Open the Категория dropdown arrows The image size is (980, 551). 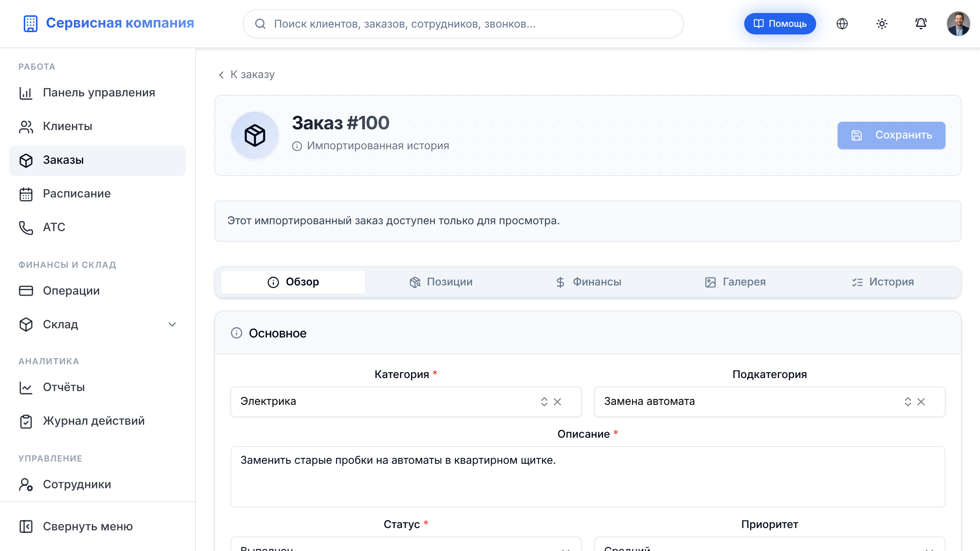click(x=544, y=402)
